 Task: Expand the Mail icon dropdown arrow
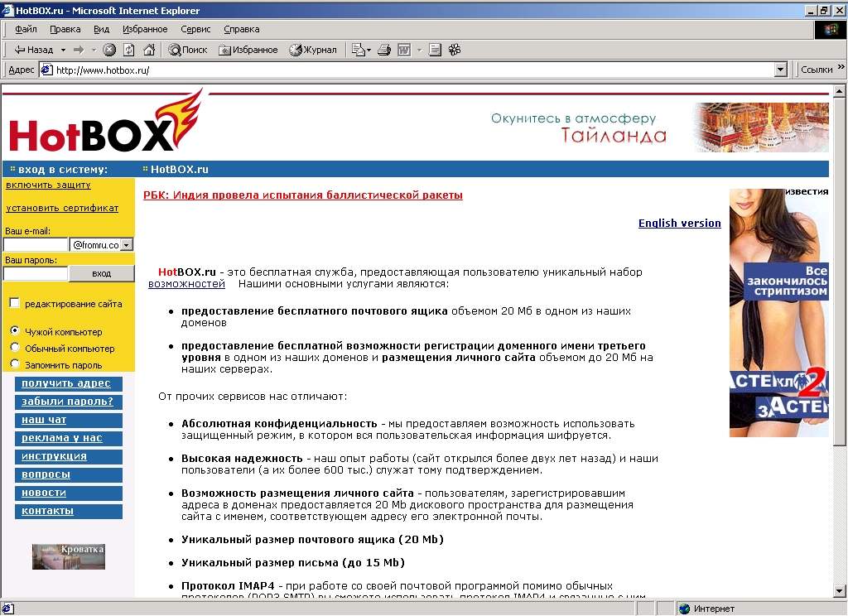[x=369, y=50]
